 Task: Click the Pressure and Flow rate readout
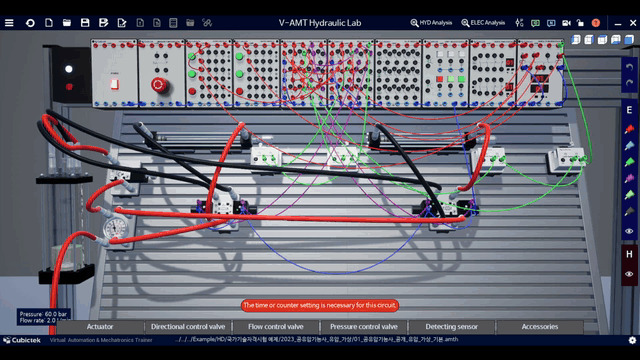point(43,317)
